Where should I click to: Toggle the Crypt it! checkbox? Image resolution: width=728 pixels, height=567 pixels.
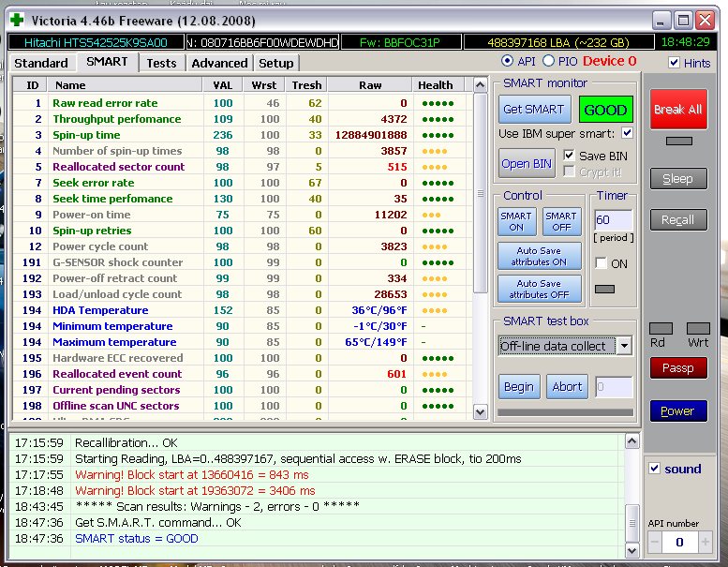[x=569, y=172]
